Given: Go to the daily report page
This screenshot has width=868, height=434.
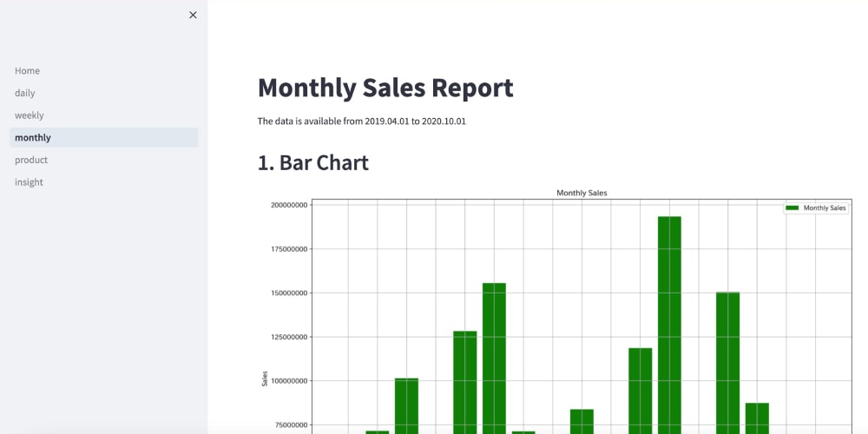Looking at the screenshot, I should (x=25, y=93).
